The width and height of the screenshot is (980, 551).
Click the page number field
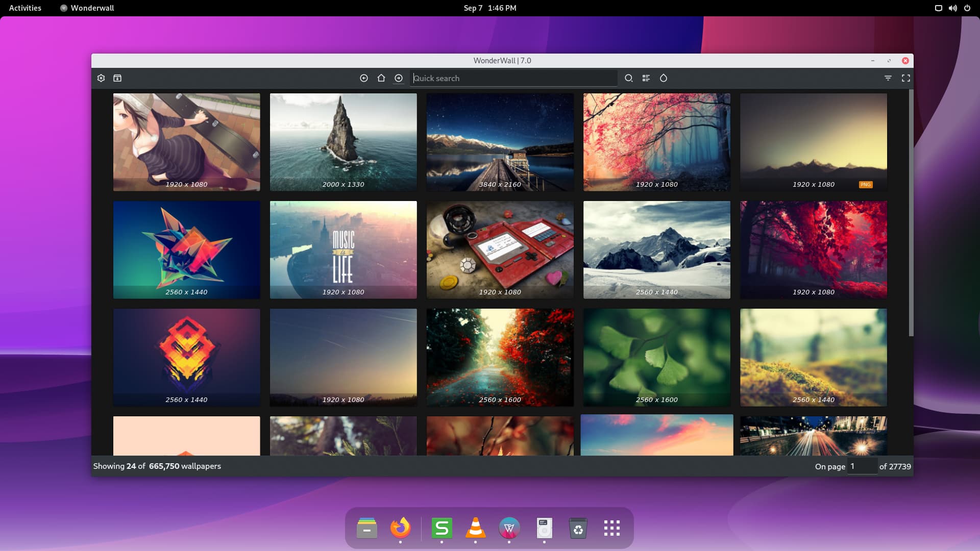click(862, 466)
